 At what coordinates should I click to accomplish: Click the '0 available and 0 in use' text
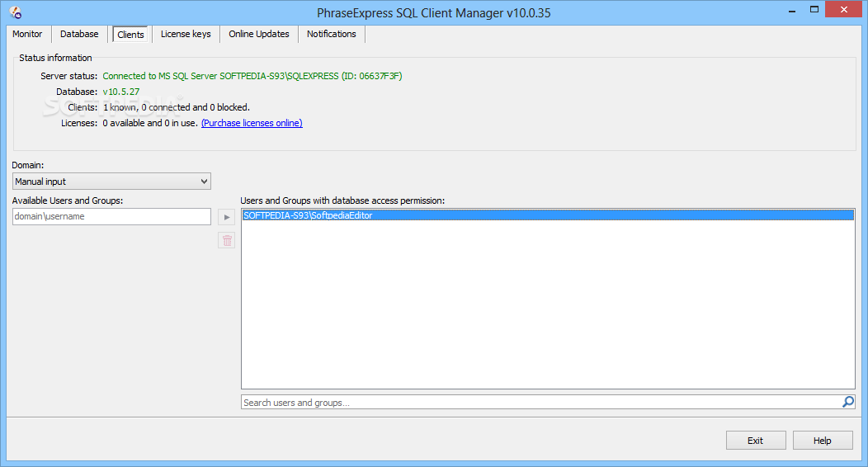(x=150, y=123)
